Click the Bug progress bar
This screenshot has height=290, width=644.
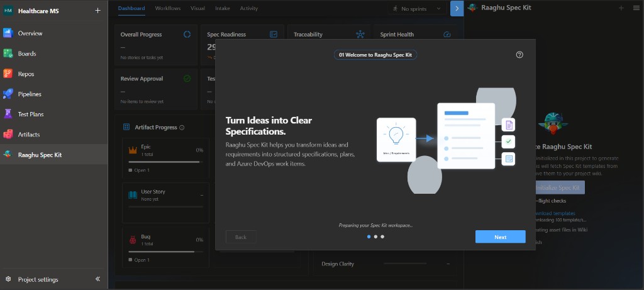(x=165, y=252)
